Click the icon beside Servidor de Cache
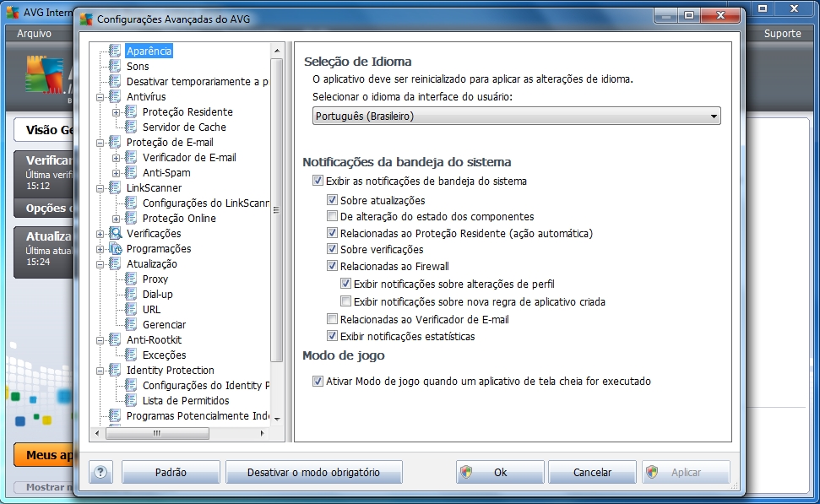Screen dimensions: 820x504 tap(131, 127)
